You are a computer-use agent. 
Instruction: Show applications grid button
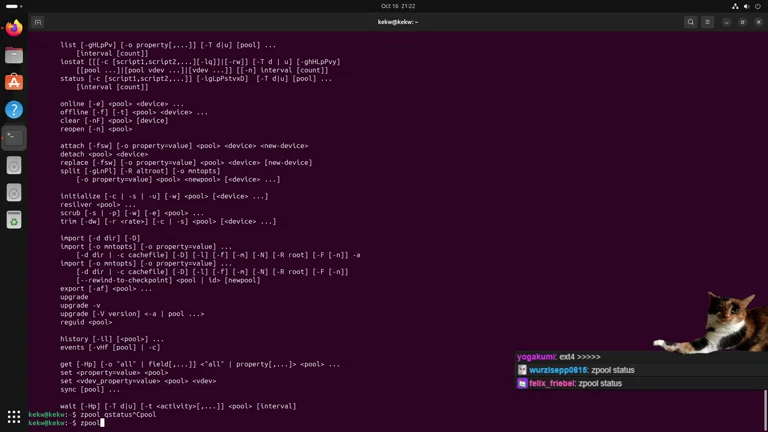[14, 417]
